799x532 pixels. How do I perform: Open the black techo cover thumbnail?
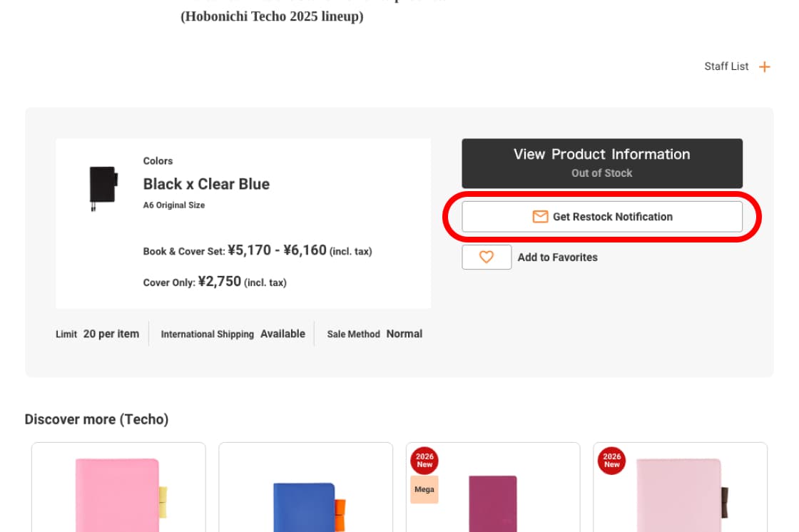(x=103, y=188)
